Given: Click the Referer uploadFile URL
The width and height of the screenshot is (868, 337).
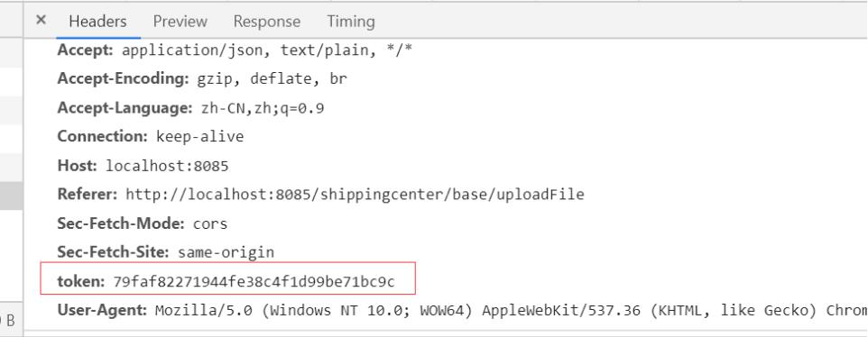Looking at the screenshot, I should (355, 195).
